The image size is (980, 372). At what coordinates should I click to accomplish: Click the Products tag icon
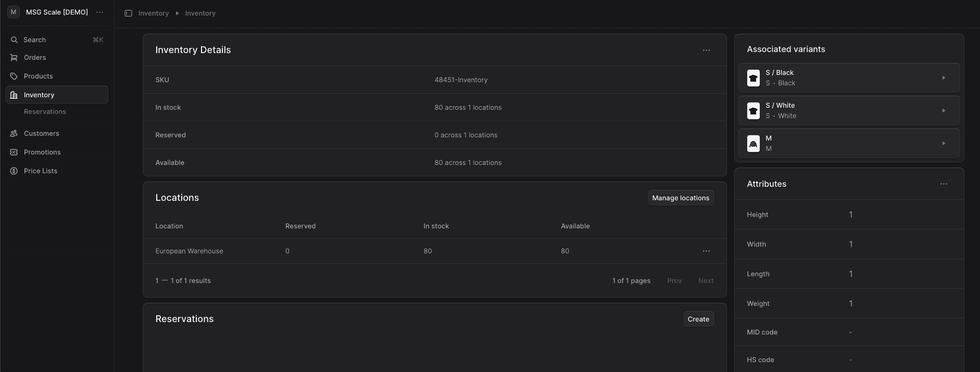pos(14,76)
